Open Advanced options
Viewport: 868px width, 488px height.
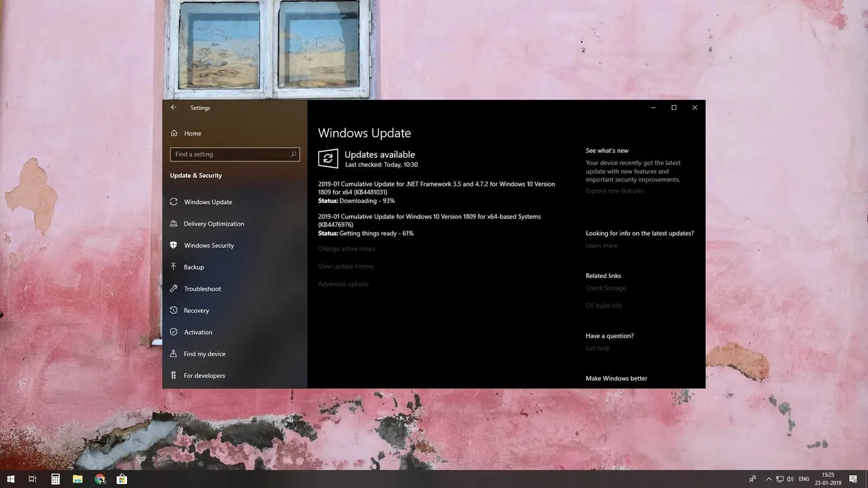(343, 284)
